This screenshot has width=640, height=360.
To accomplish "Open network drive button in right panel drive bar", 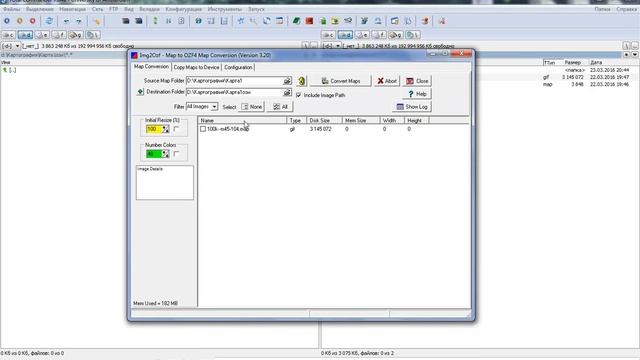I will [x=413, y=35].
